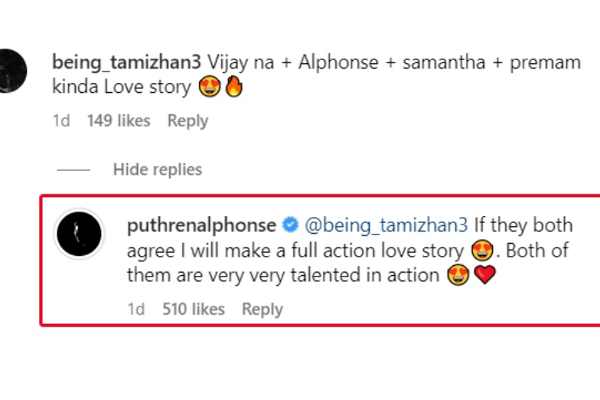The image size is (600, 400).
Task: Reply to puthrenalphonse's comment
Action: (x=263, y=310)
